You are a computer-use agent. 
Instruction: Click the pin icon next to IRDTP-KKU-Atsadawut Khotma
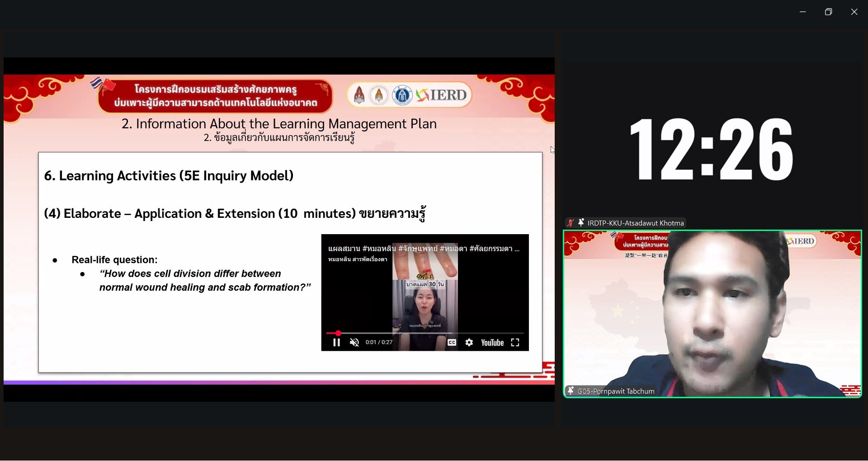coord(581,222)
